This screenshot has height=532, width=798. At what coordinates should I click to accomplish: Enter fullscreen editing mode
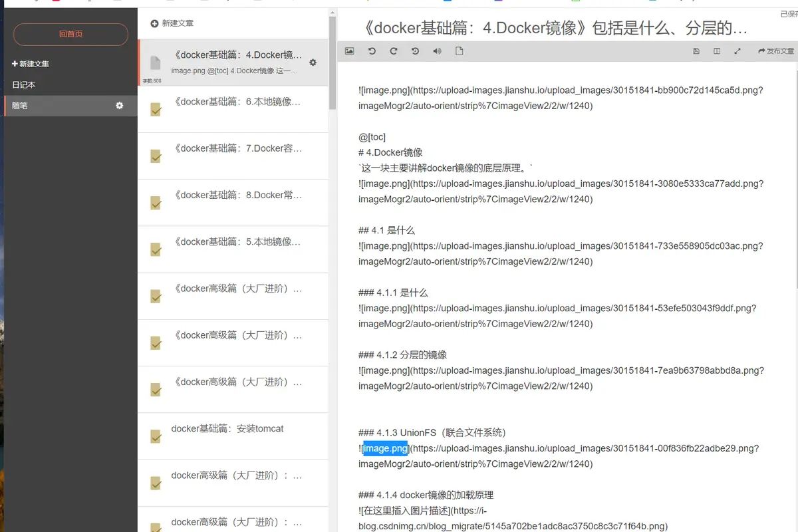[737, 51]
